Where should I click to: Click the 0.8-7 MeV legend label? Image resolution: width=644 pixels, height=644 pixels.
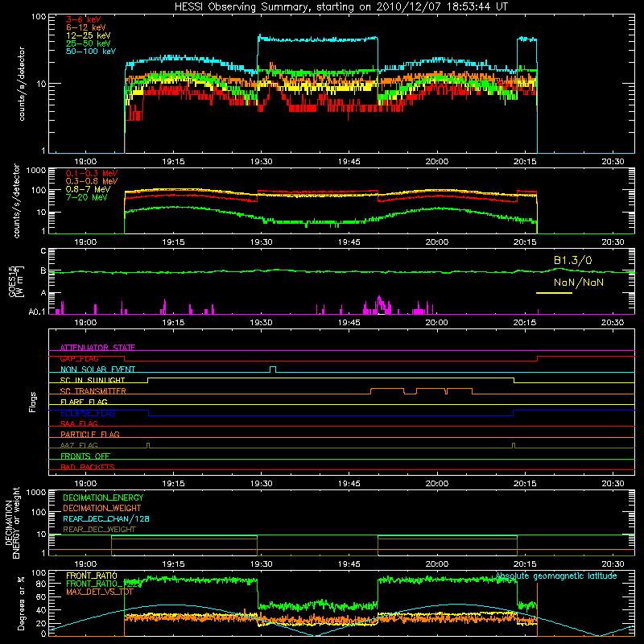click(x=88, y=189)
